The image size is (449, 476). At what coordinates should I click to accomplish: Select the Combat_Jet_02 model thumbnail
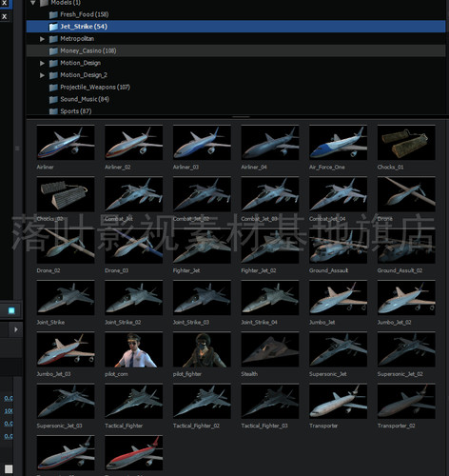tap(202, 194)
